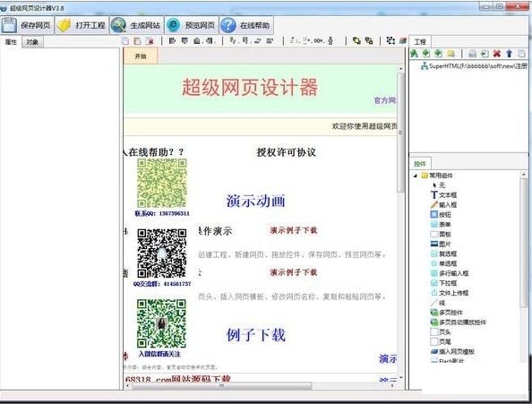Click the 联系QQ yellow-green QR code image
The width and height of the screenshot is (532, 404).
coord(162,183)
